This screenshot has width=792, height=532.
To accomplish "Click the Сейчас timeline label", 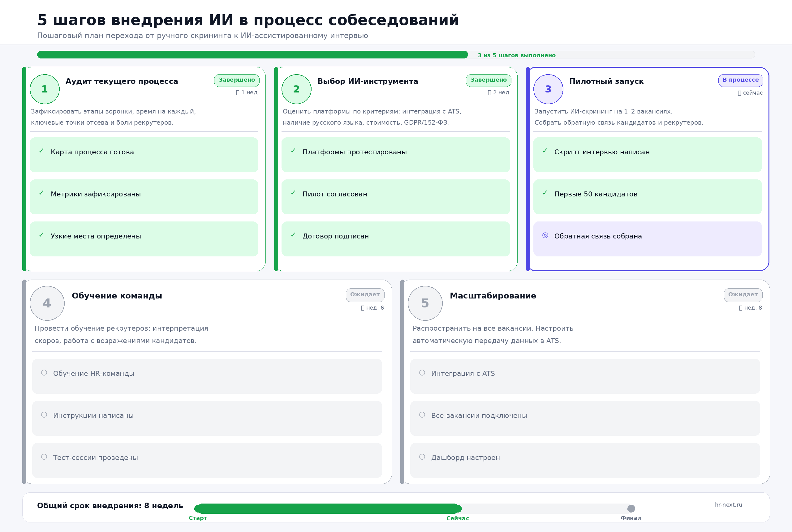I will coord(458,518).
